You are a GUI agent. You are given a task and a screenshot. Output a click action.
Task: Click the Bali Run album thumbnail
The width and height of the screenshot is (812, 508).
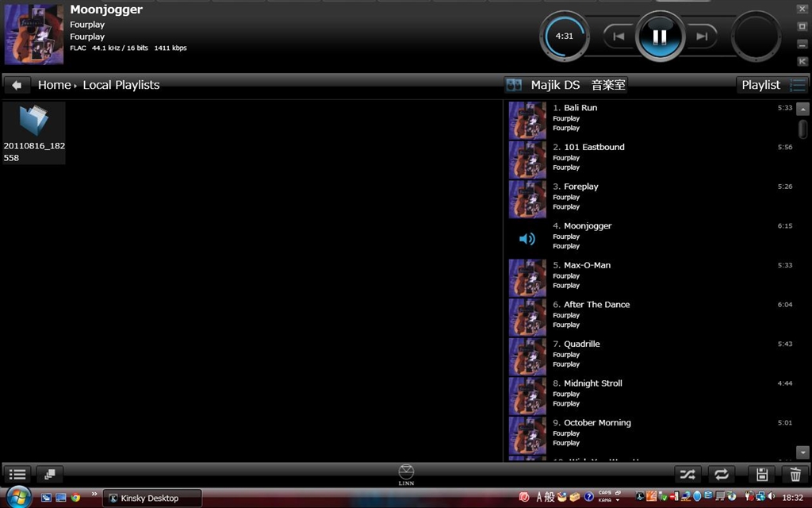coord(527,121)
